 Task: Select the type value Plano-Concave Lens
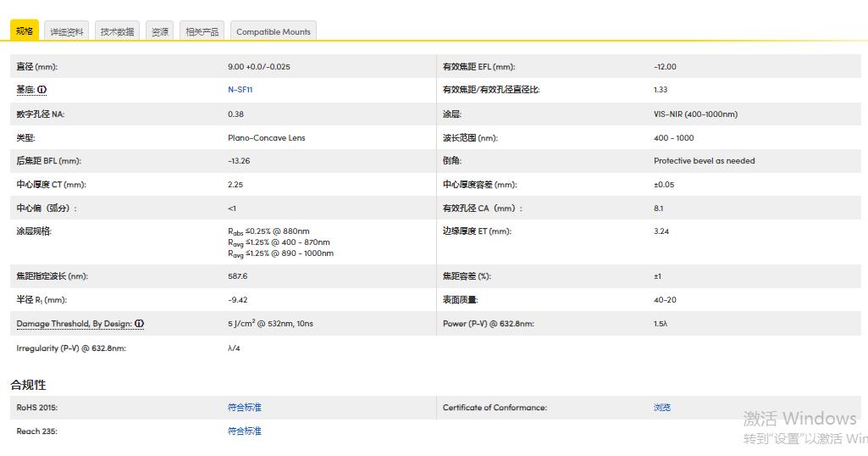(x=266, y=138)
